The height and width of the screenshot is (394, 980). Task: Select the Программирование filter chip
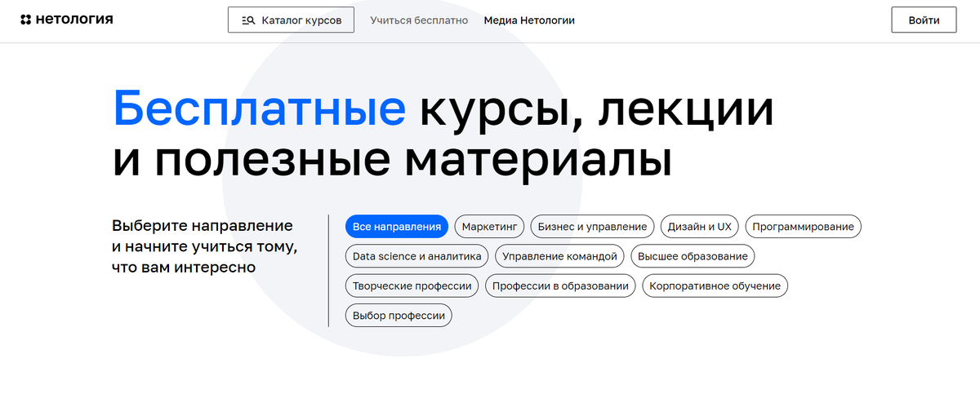(x=804, y=227)
